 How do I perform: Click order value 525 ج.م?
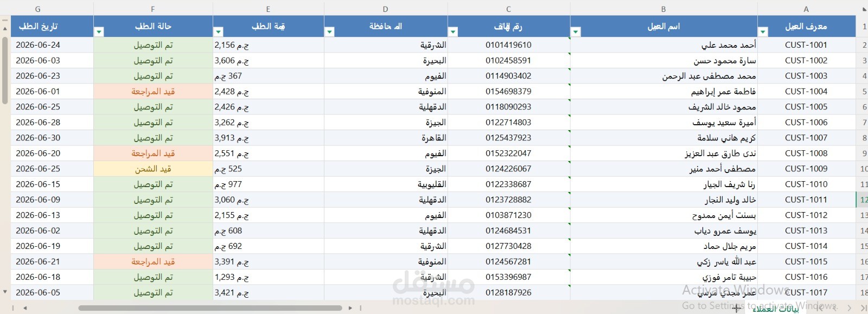pos(268,169)
